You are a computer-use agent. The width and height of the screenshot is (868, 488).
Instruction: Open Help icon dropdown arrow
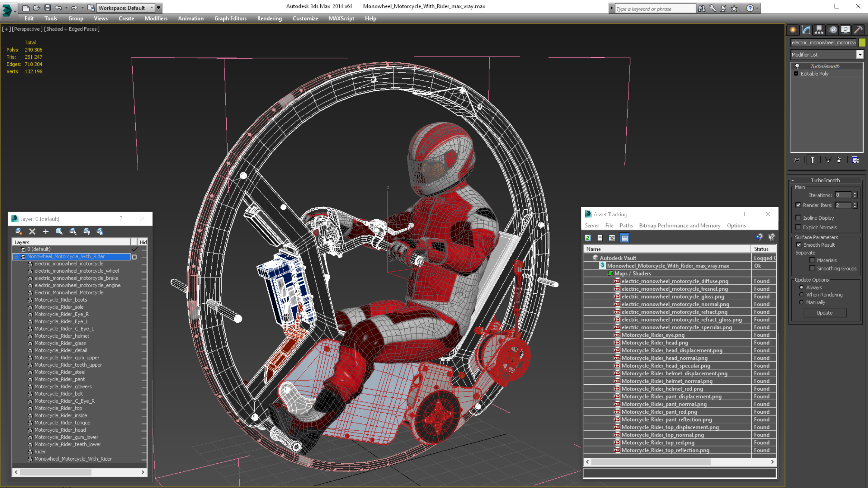[x=757, y=8]
